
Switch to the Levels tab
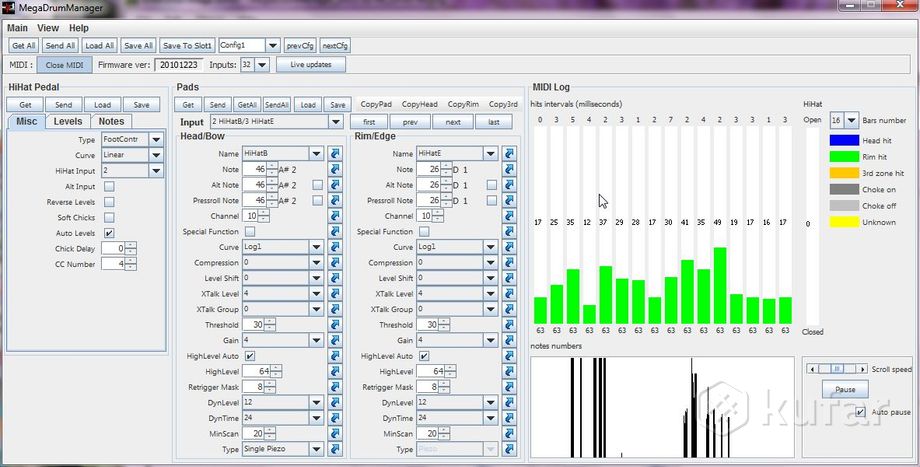click(68, 121)
